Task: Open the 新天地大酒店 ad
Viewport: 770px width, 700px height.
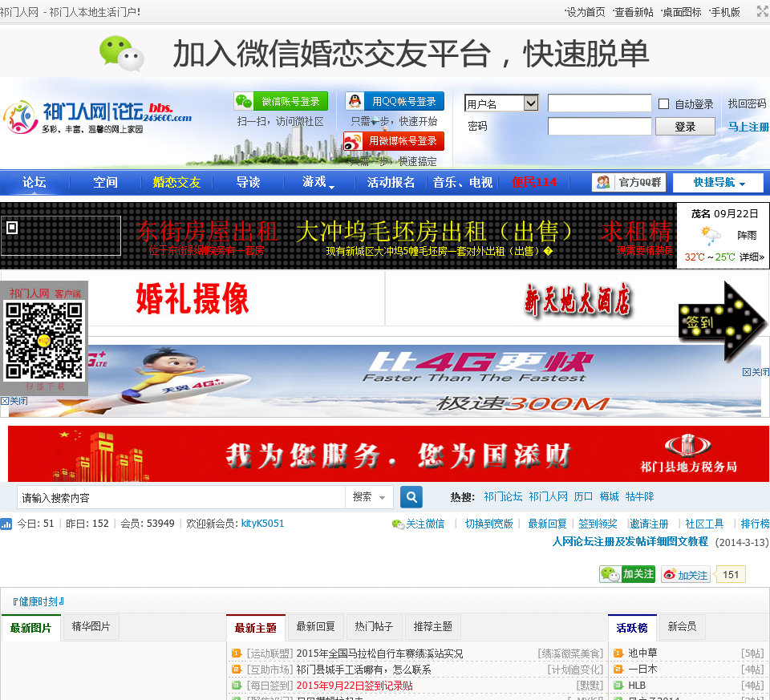Action: pyautogui.click(x=577, y=299)
